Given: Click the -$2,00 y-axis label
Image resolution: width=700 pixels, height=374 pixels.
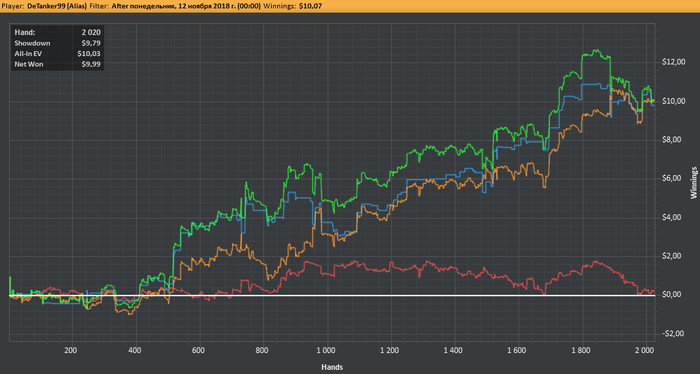Looking at the screenshot, I should 674,333.
